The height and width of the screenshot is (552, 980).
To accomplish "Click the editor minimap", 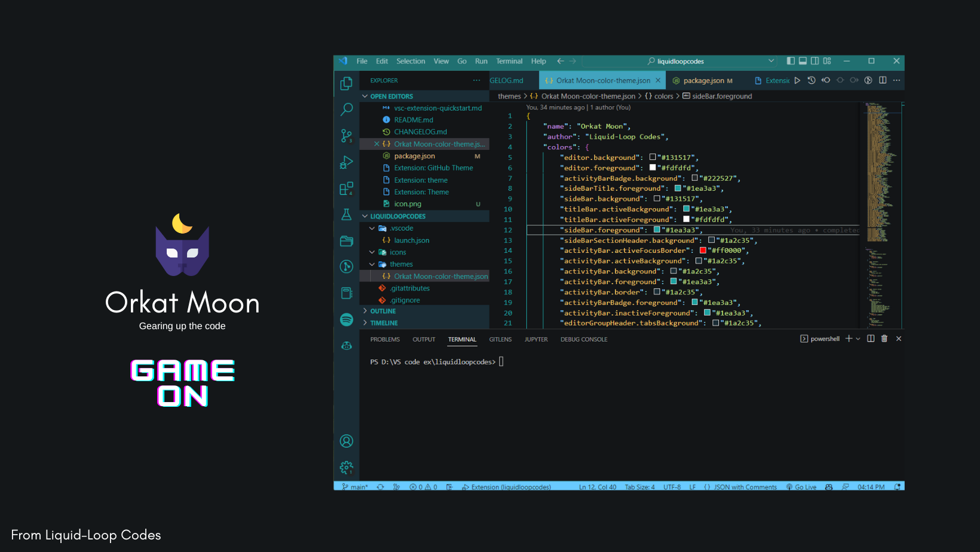I will pyautogui.click(x=880, y=215).
